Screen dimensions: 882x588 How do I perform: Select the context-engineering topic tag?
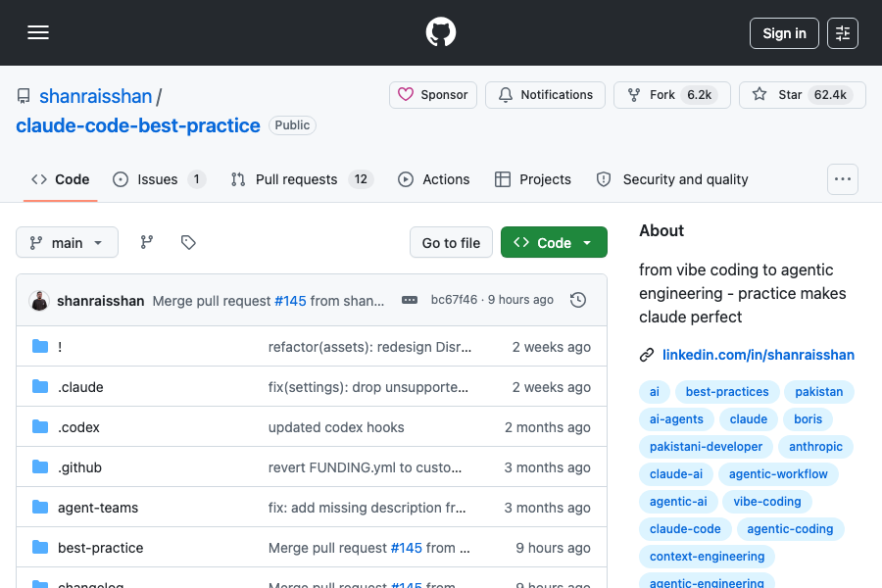tap(707, 557)
